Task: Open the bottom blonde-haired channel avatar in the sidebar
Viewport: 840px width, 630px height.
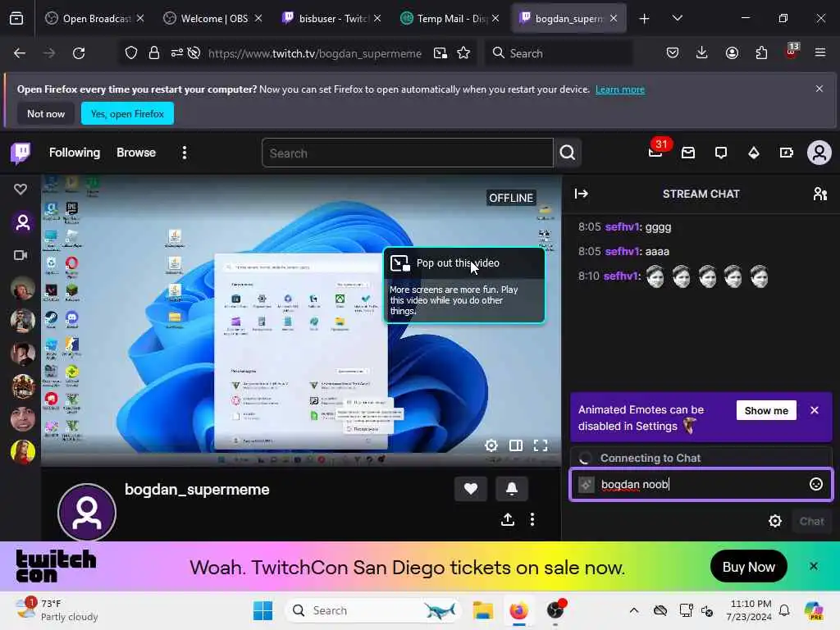Action: 23,452
